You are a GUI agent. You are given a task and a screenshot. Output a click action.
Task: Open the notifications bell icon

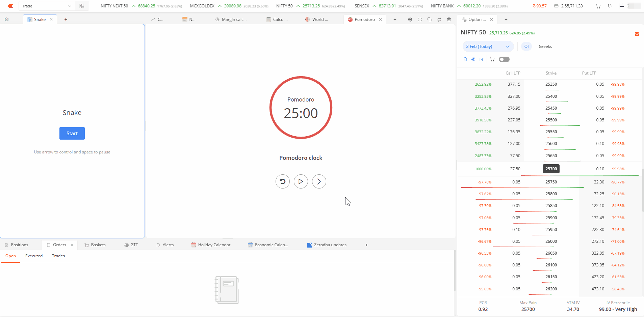[x=610, y=6]
